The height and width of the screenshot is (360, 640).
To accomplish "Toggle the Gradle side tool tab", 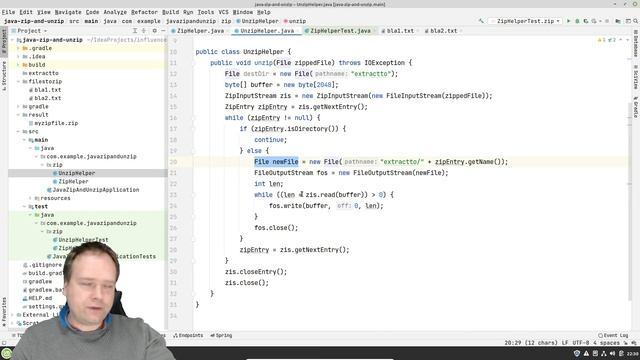I will [636, 107].
